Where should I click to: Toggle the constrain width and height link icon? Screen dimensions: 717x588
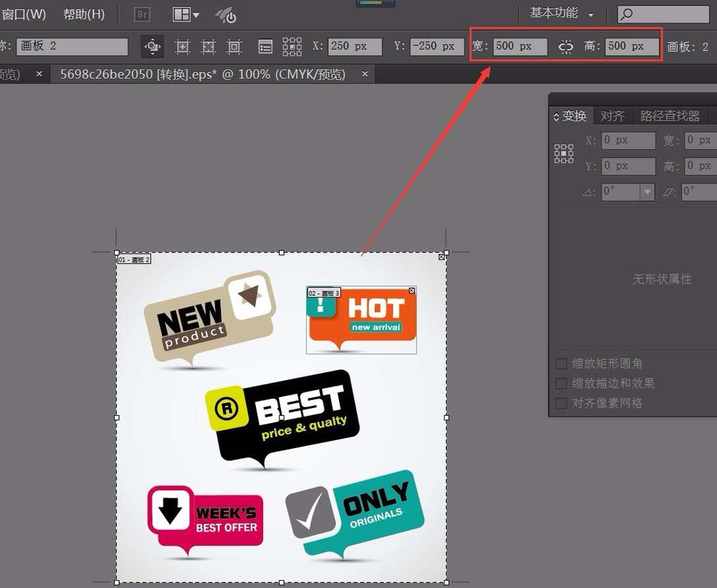[x=566, y=47]
